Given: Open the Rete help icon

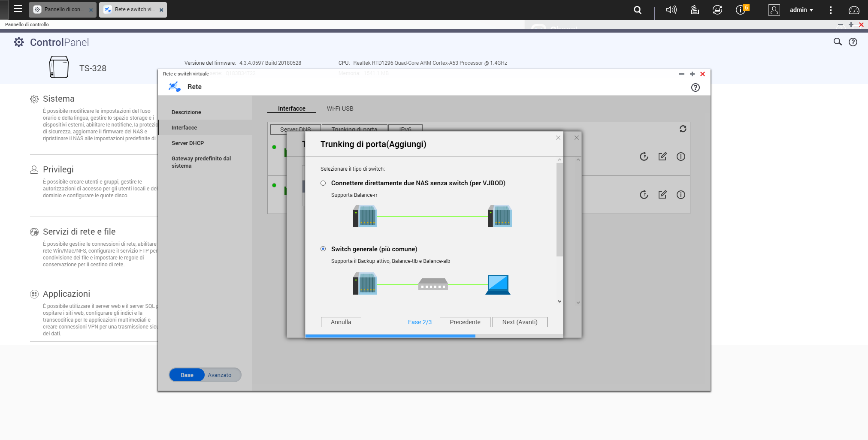Looking at the screenshot, I should 695,87.
